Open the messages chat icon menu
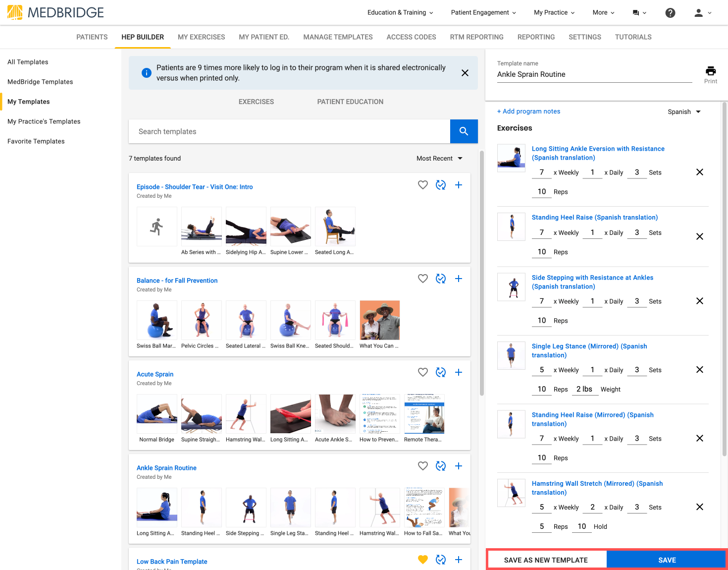Viewport: 728px width, 570px height. 639,13
